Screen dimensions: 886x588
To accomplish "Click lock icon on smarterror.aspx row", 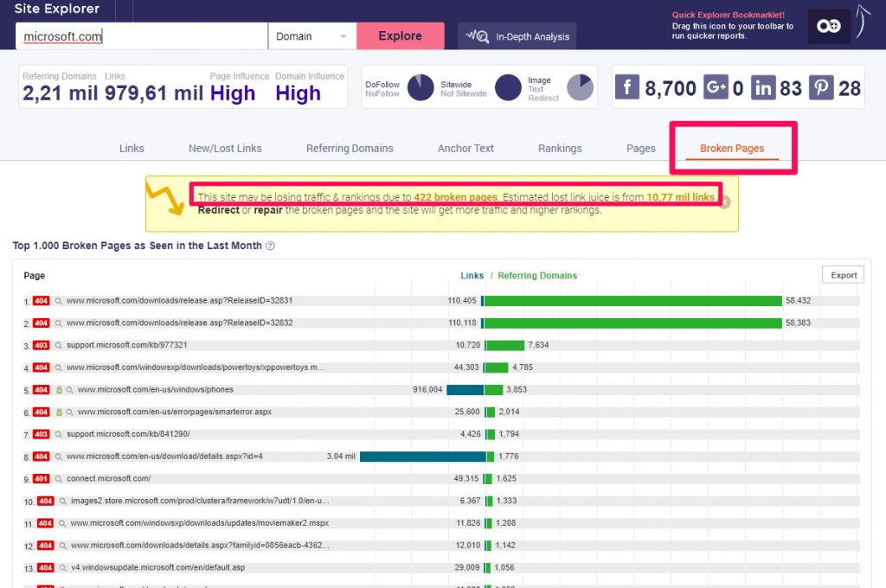I will tap(59, 412).
